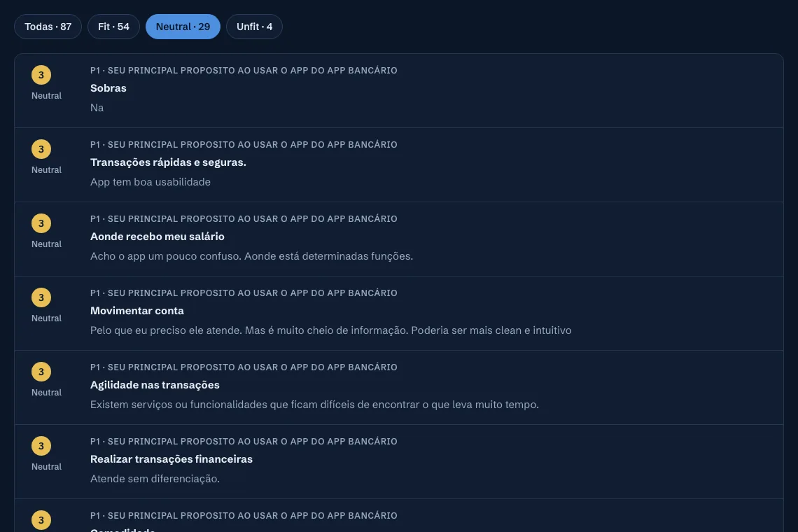Click comment starting 'Pelo que eu preciso ele atende'
798x532 pixels.
coord(331,331)
